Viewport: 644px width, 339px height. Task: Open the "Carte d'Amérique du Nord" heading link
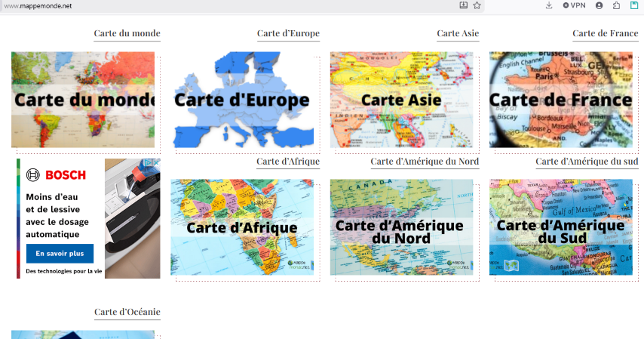click(425, 162)
